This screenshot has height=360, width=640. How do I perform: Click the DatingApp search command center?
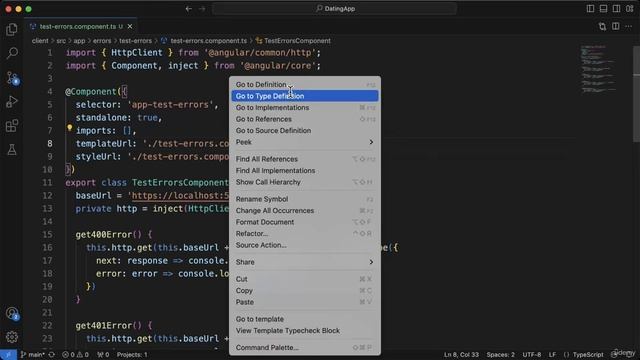(334, 9)
